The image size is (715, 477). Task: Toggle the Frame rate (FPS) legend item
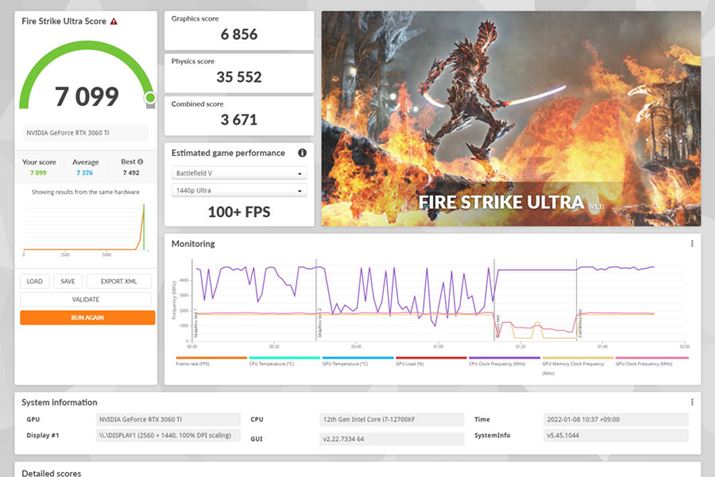[x=211, y=361]
